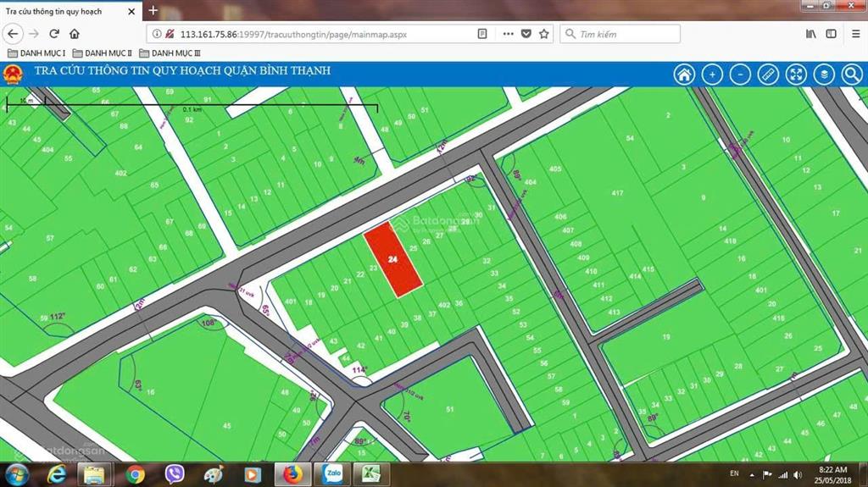This screenshot has height=487, width=868.
Task: Click the full extent arrows icon
Action: coord(796,75)
